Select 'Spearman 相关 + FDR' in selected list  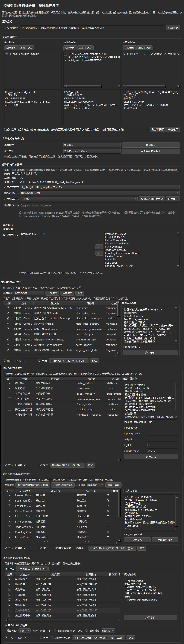32,234
